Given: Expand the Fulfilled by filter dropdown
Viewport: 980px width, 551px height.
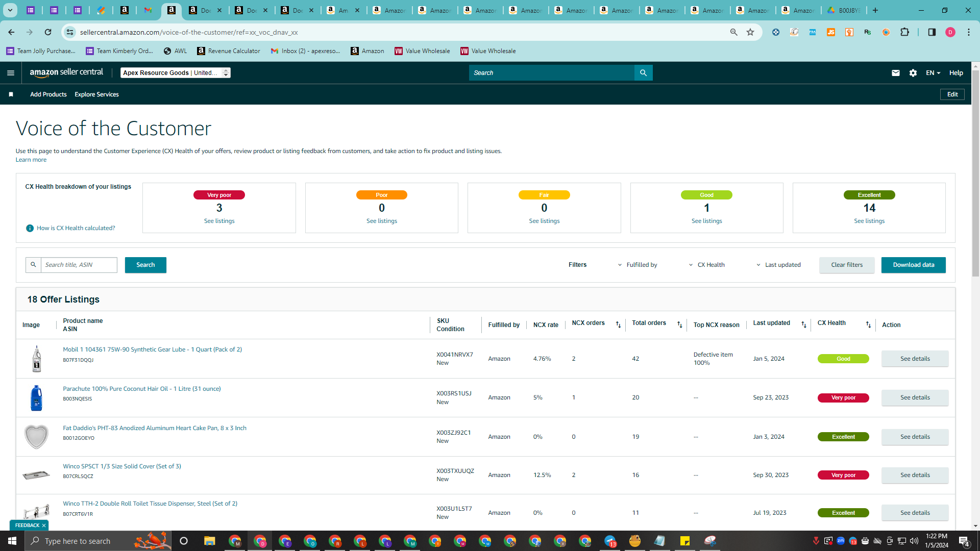Looking at the screenshot, I should click(x=638, y=265).
